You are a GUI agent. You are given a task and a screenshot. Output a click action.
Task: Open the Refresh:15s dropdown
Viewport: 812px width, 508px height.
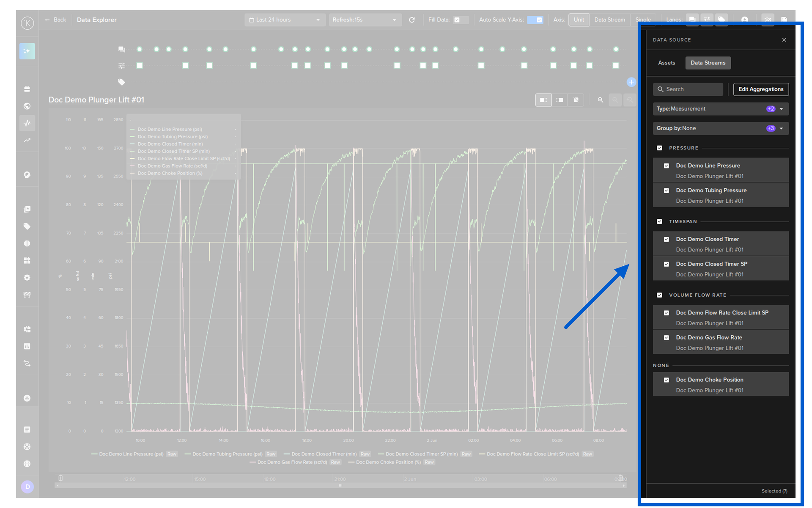(x=365, y=20)
